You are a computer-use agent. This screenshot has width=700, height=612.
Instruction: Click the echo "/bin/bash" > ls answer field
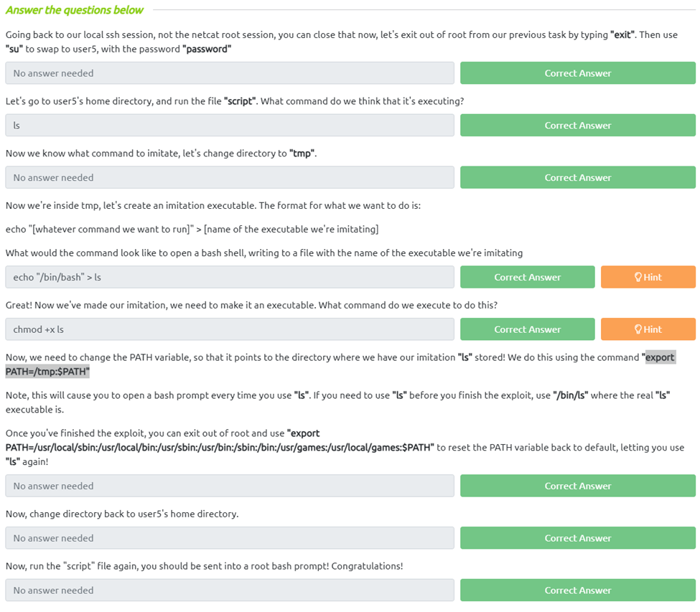click(230, 277)
